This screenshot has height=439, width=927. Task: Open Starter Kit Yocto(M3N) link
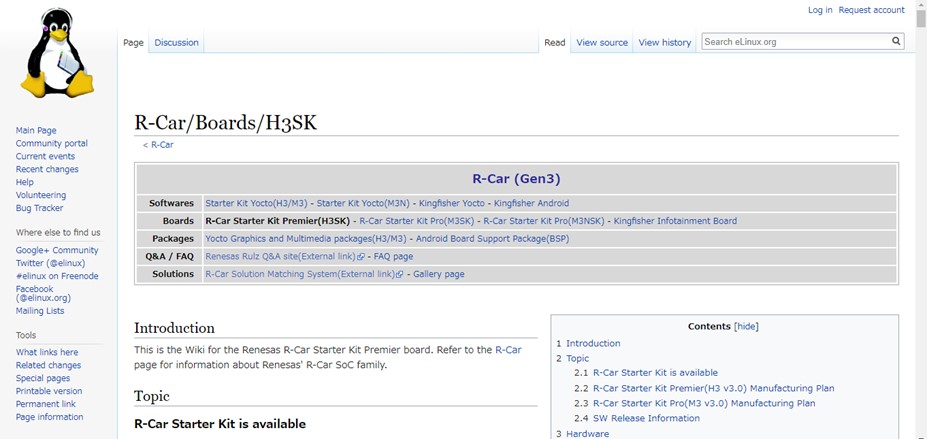coord(364,203)
